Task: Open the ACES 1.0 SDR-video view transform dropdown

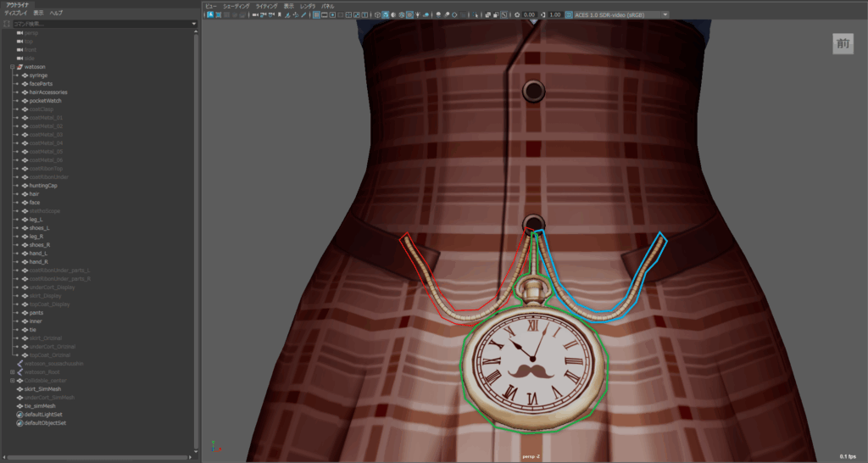Action: (x=619, y=14)
